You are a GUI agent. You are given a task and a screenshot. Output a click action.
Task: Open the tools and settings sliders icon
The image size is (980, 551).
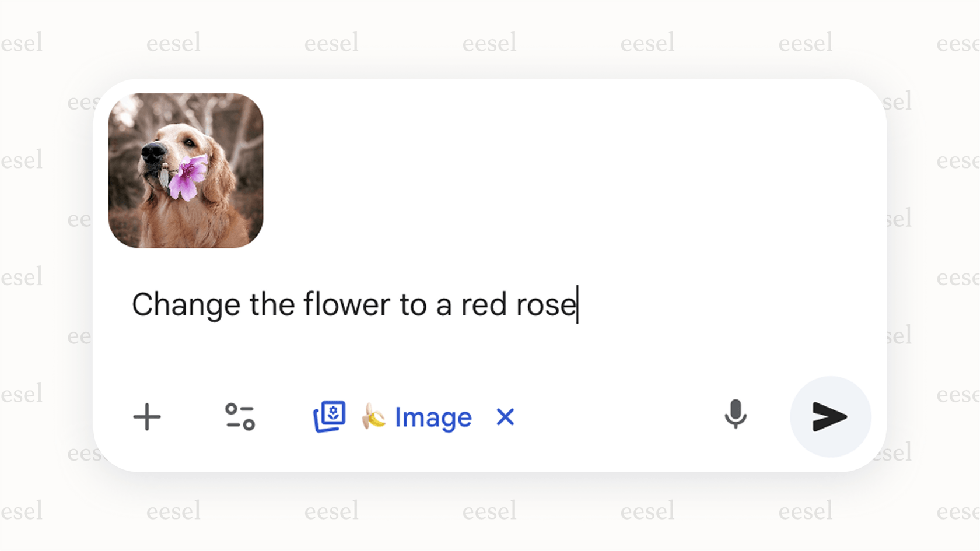click(240, 417)
